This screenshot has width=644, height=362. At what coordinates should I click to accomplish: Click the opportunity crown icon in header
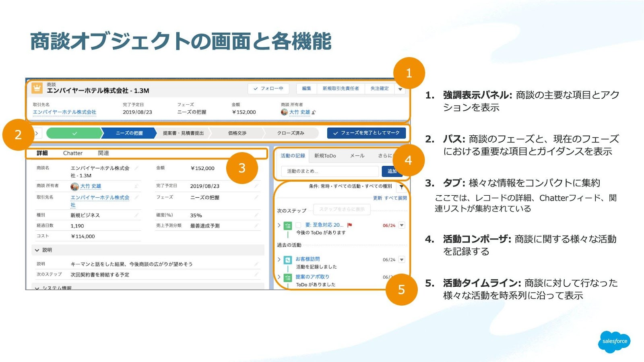click(37, 88)
